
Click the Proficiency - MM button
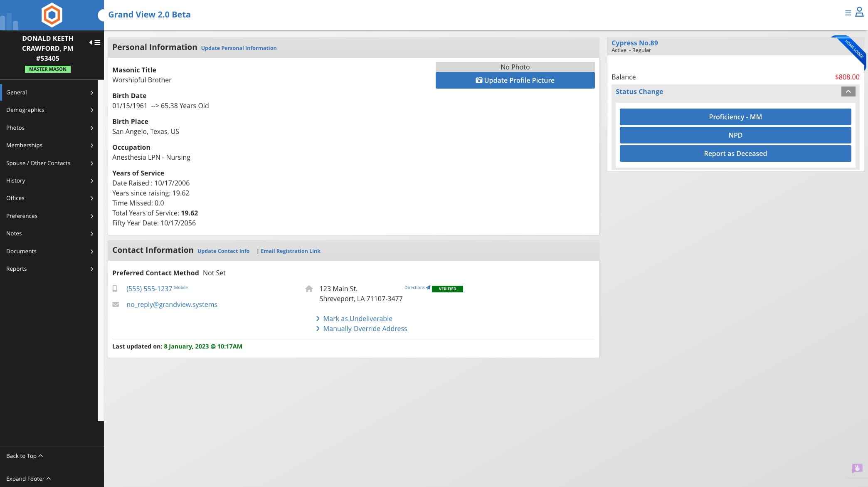pyautogui.click(x=735, y=117)
